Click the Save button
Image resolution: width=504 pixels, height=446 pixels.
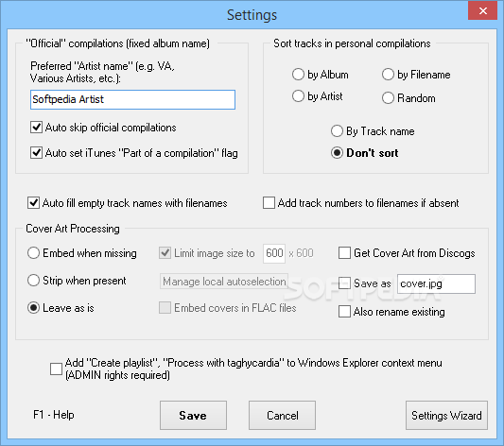[193, 415]
